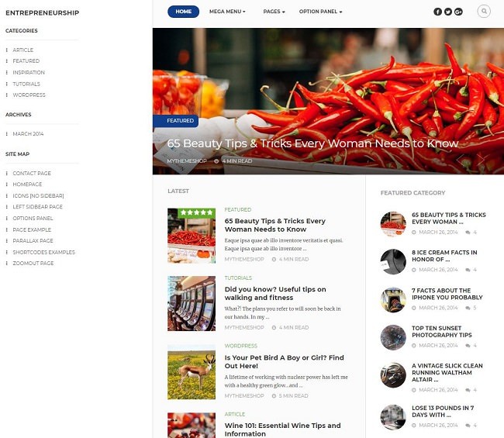Go to previous slide arrow

(x=461, y=160)
